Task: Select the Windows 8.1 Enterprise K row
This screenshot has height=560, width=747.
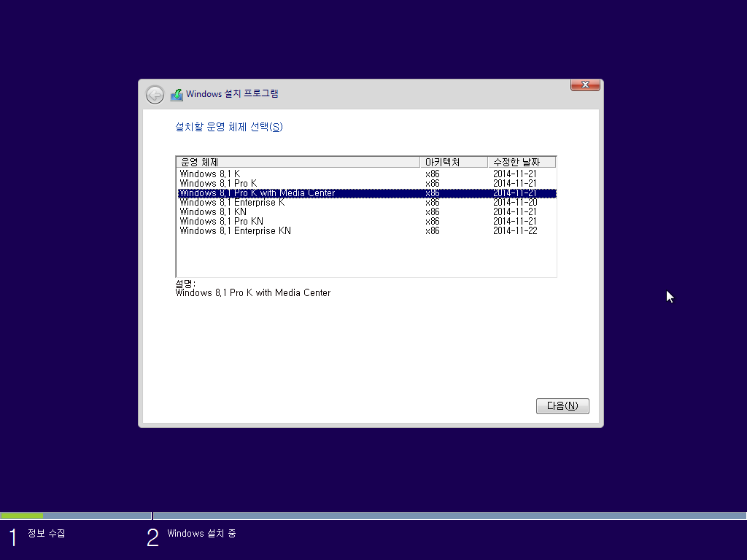Action: point(366,203)
